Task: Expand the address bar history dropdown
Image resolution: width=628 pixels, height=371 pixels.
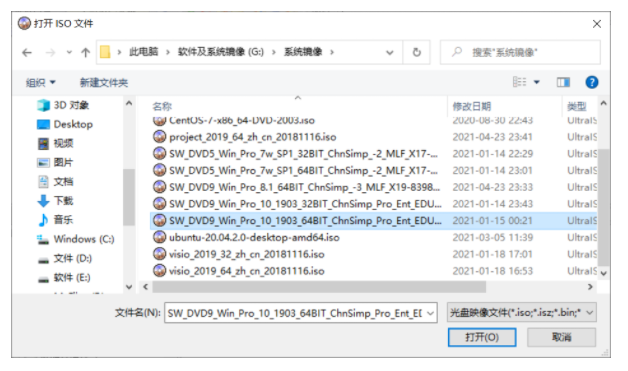Action: coord(389,52)
